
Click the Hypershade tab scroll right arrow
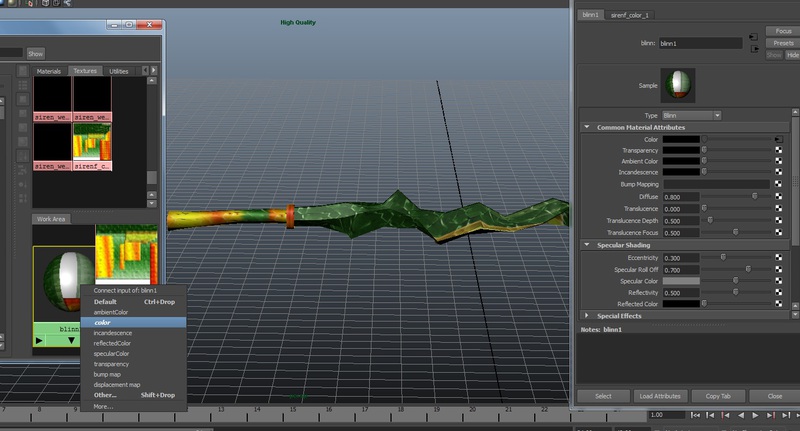(154, 70)
